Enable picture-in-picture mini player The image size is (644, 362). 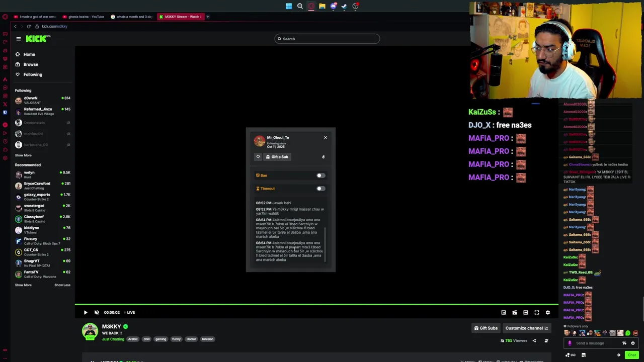coord(504,312)
